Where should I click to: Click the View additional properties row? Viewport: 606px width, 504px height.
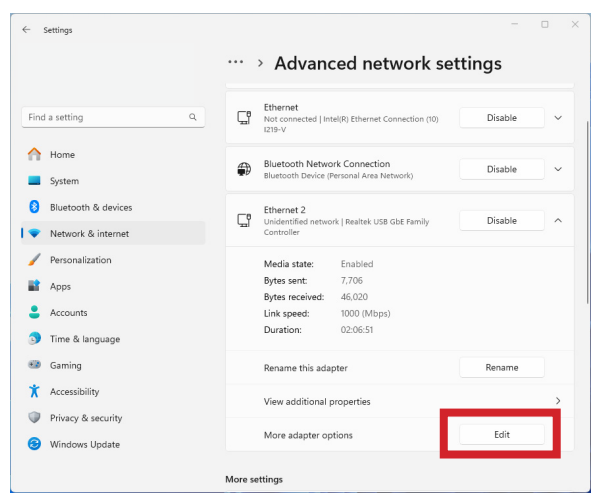pos(400,401)
